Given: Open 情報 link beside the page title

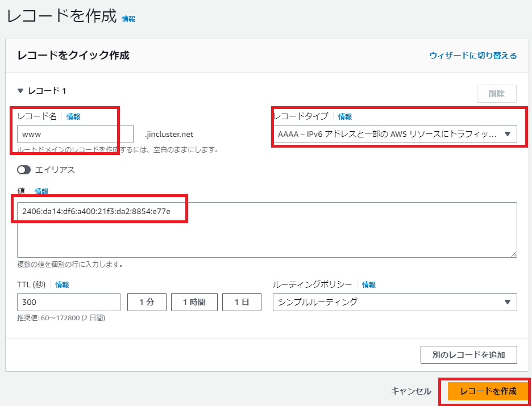Looking at the screenshot, I should [128, 19].
